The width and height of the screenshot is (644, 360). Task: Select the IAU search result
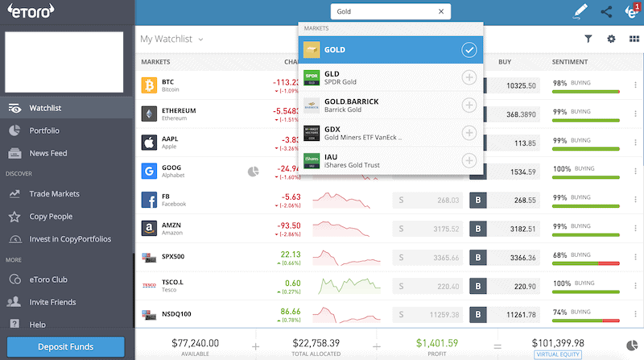390,161
